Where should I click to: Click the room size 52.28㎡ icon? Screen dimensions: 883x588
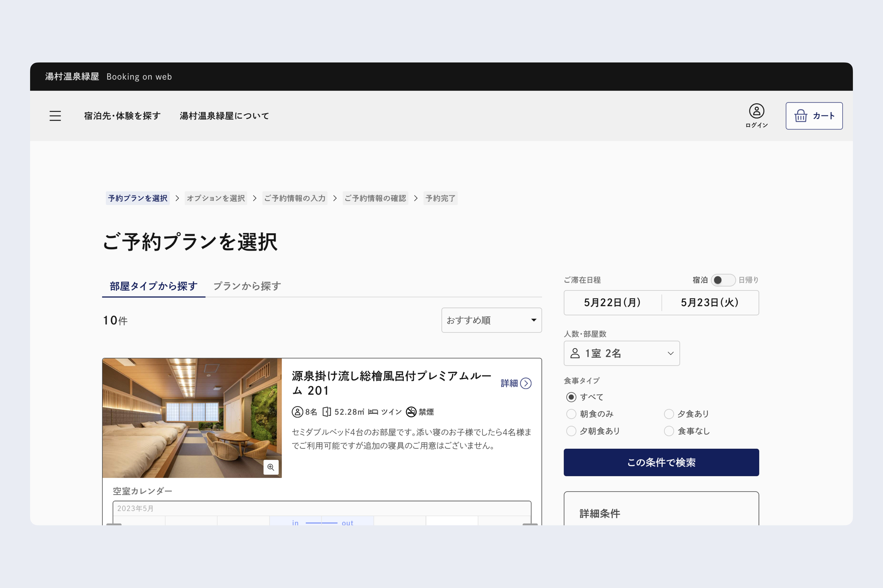[327, 412]
